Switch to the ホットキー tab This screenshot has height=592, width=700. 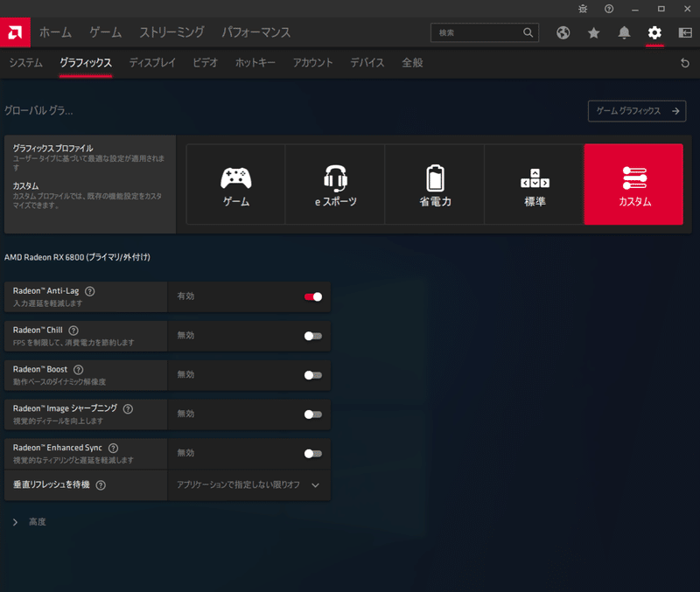255,63
